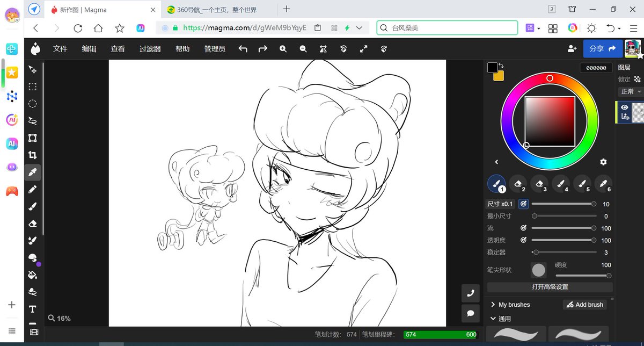The height and width of the screenshot is (346, 644).
Task: Click the Magma flame logo
Action: (x=35, y=49)
